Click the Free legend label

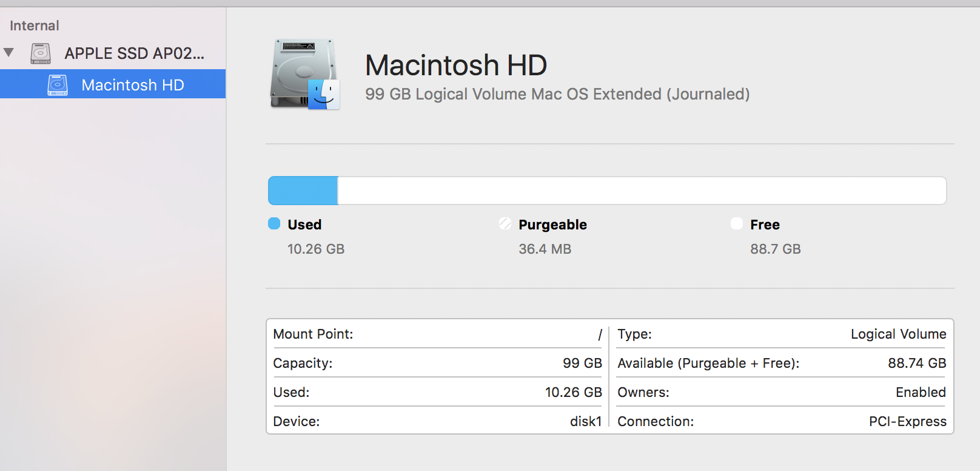pos(765,225)
